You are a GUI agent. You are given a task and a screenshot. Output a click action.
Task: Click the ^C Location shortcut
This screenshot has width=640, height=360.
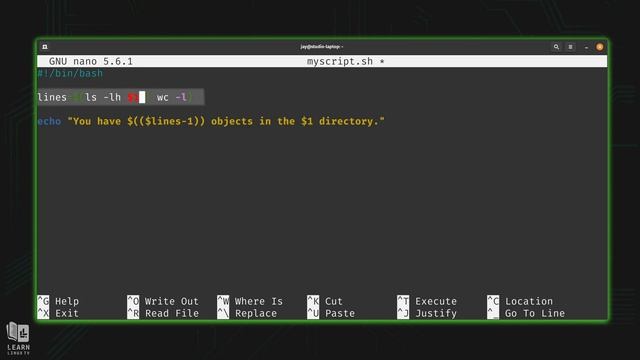(x=520, y=301)
